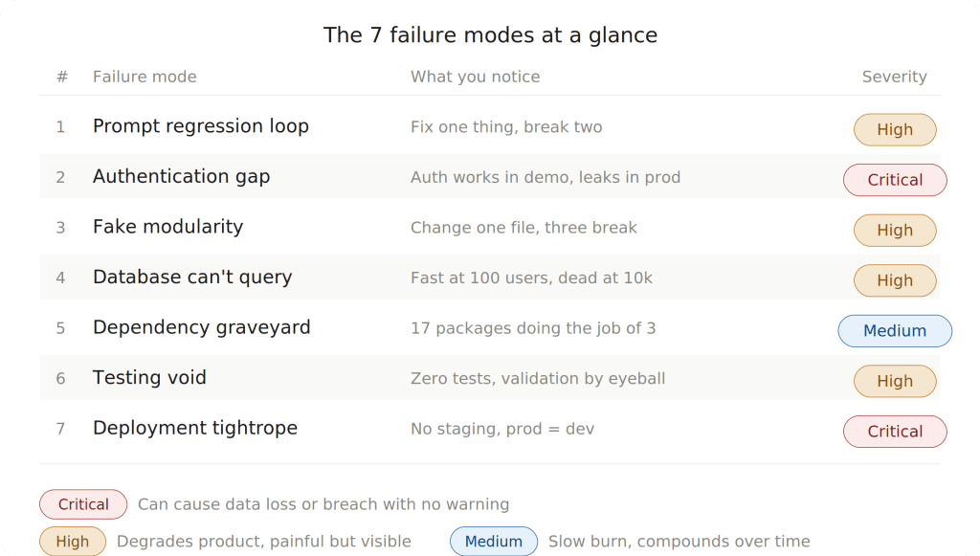Viewport: 980px width, 556px height.
Task: Click "Zero tests, validation by eyeball" text
Action: pos(537,378)
